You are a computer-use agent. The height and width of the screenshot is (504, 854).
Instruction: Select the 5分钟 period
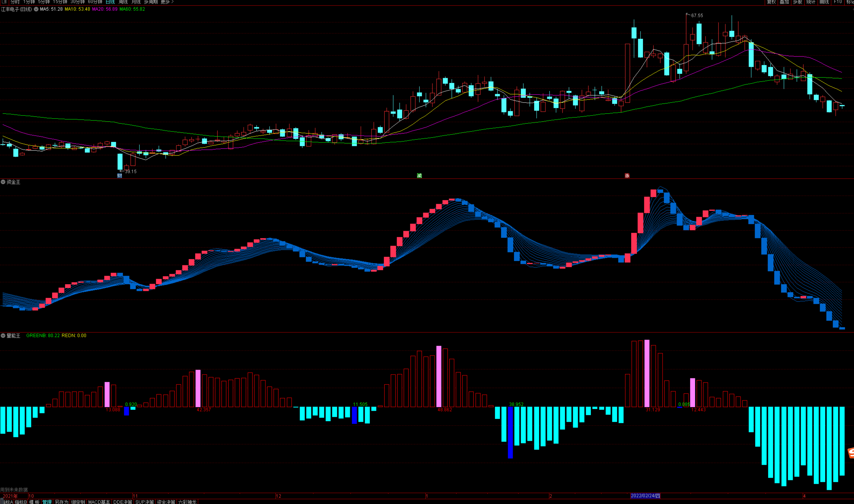[x=44, y=2]
